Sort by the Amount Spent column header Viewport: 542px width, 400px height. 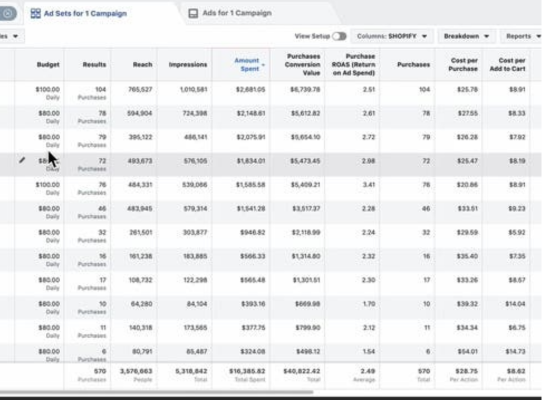coord(247,65)
